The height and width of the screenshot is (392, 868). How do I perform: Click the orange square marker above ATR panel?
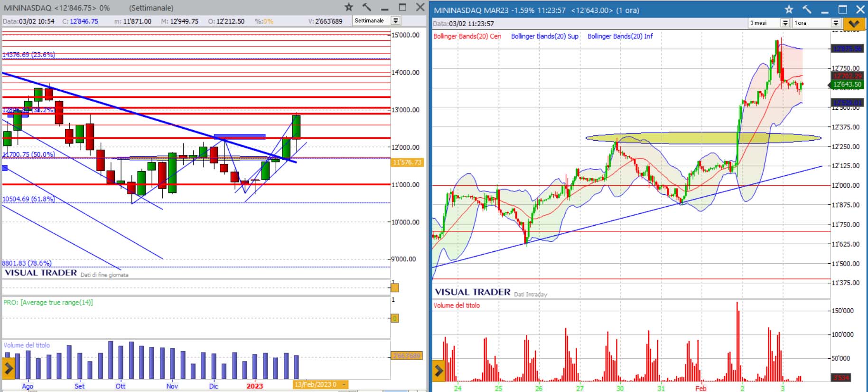[395, 287]
